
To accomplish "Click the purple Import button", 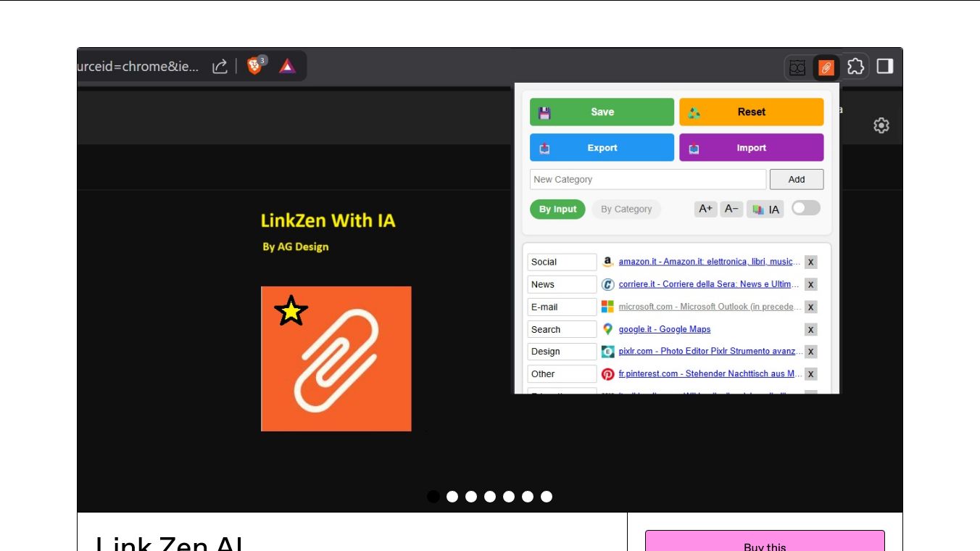I will 751,147.
